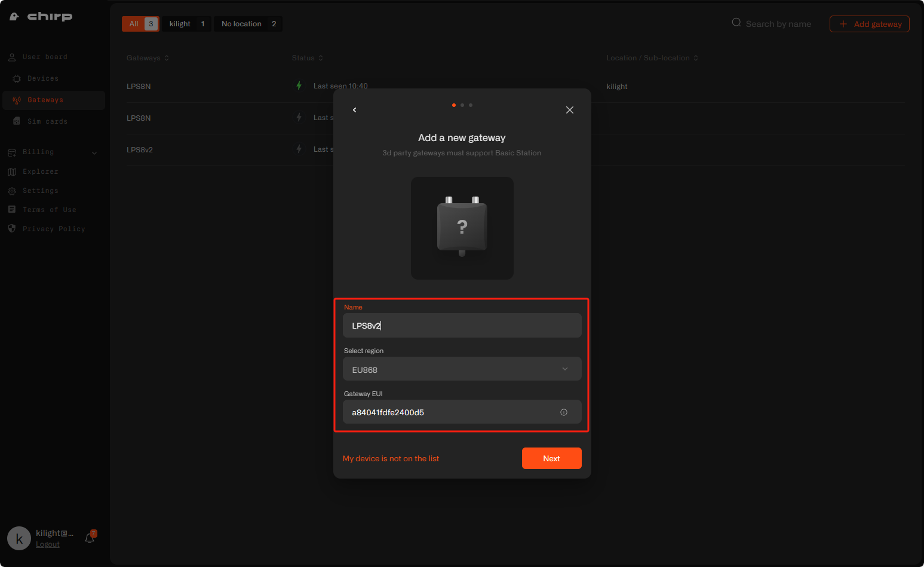924x567 pixels.
Task: Click My device is not on the list
Action: point(391,458)
